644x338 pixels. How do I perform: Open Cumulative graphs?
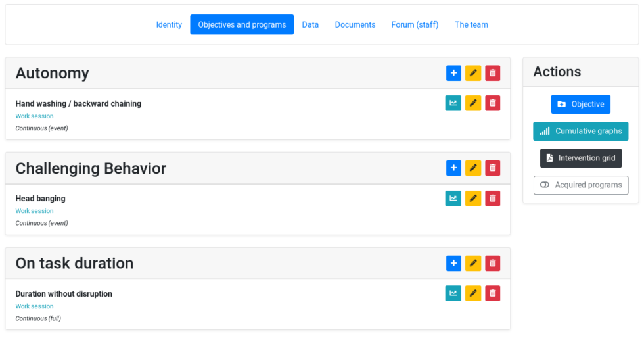coord(581,132)
